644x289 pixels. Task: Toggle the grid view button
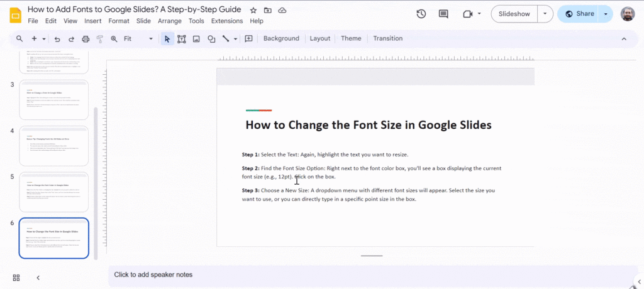tap(16, 277)
